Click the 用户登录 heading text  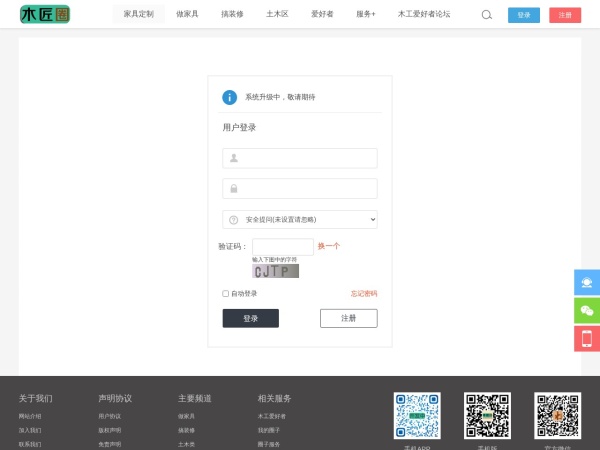pos(239,127)
